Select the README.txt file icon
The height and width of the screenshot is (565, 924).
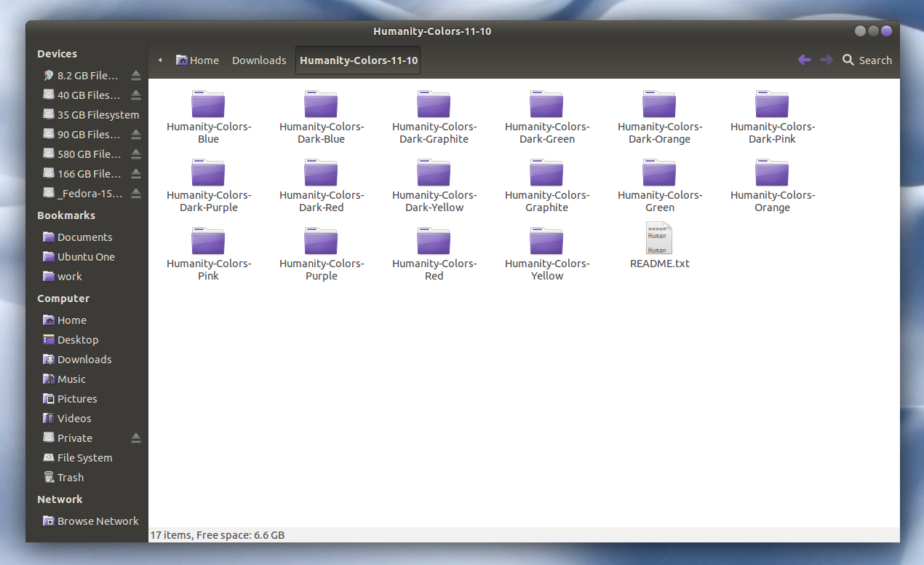coord(659,238)
